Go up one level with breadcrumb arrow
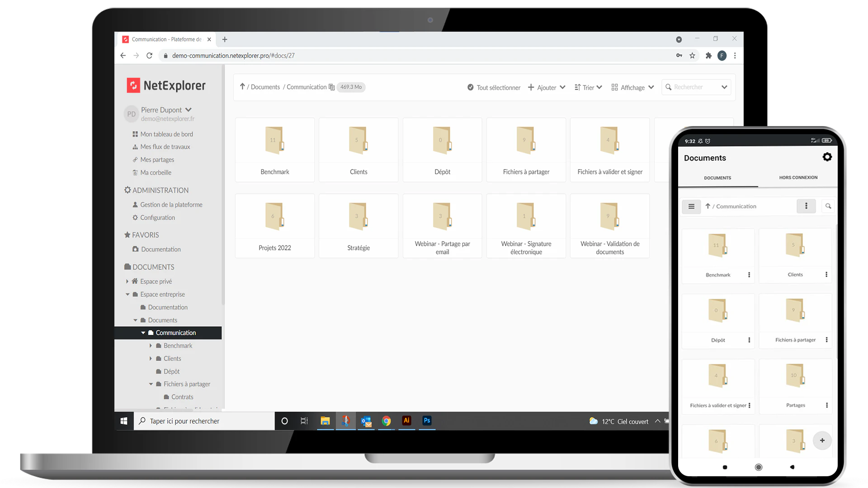 (242, 86)
